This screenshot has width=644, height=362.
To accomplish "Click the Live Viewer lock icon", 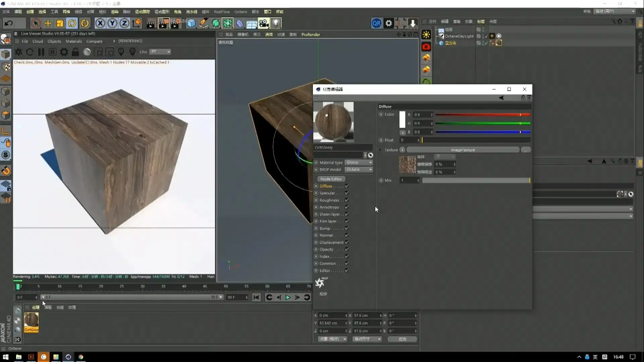I will (x=75, y=52).
